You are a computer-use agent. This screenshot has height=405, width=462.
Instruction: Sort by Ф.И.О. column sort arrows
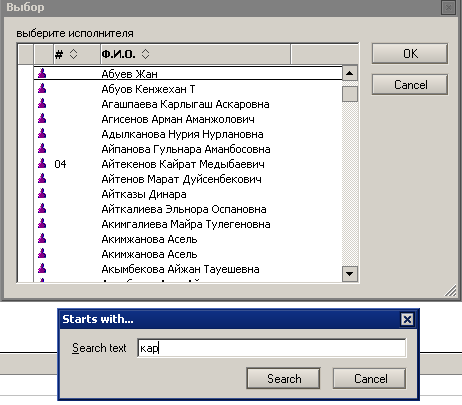145,54
